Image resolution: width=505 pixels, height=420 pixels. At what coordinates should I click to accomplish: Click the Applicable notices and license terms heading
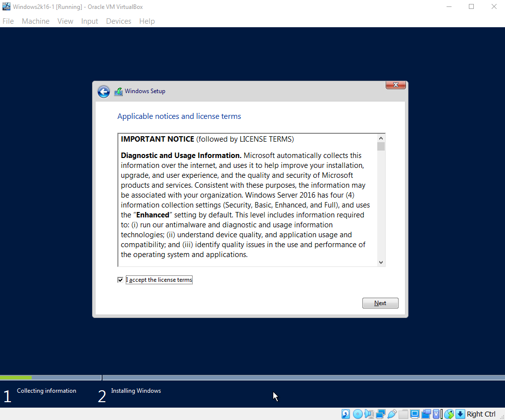(179, 116)
